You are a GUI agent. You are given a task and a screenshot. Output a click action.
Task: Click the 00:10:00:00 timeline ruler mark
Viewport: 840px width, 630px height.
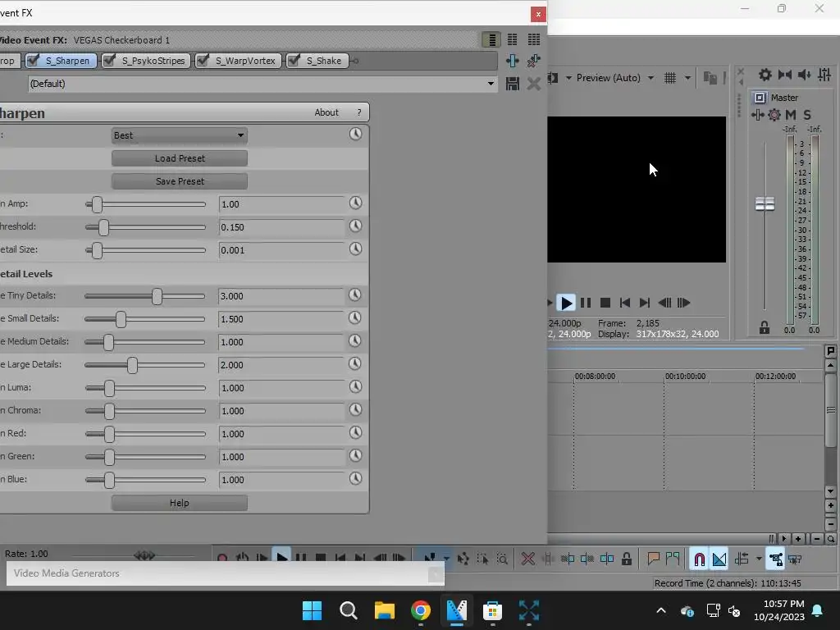(685, 377)
